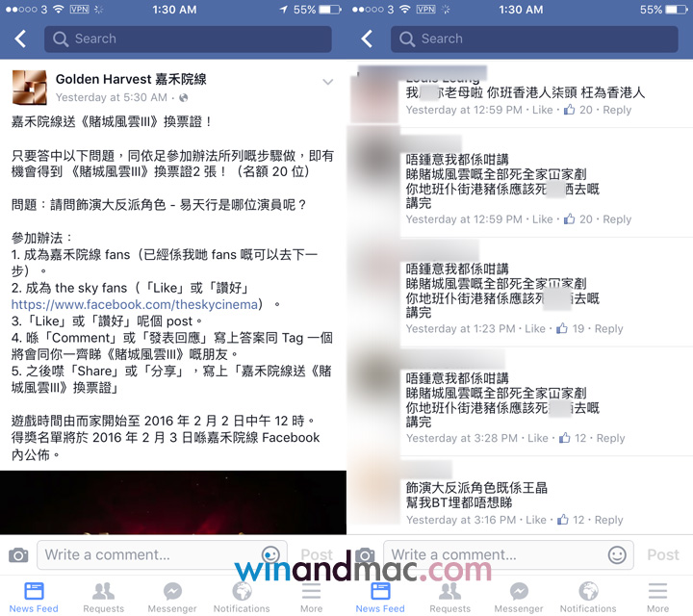693x616 pixels.
Task: Switch to Notifications tab on right screen
Action: pyautogui.click(x=588, y=598)
